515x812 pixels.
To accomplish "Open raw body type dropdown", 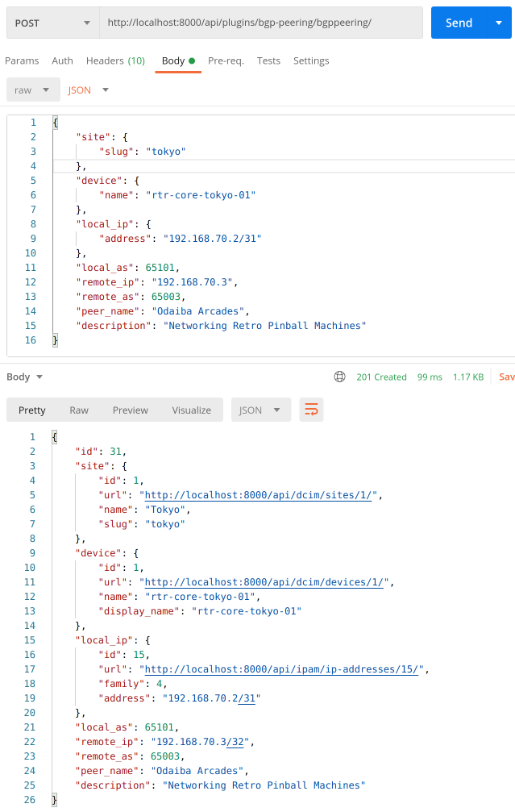I will 33,90.
